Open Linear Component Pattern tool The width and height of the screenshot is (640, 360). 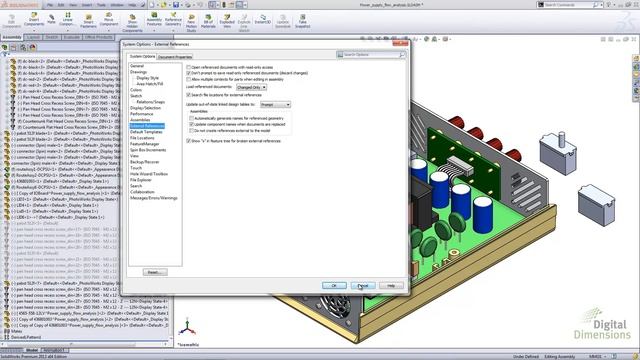point(68,19)
